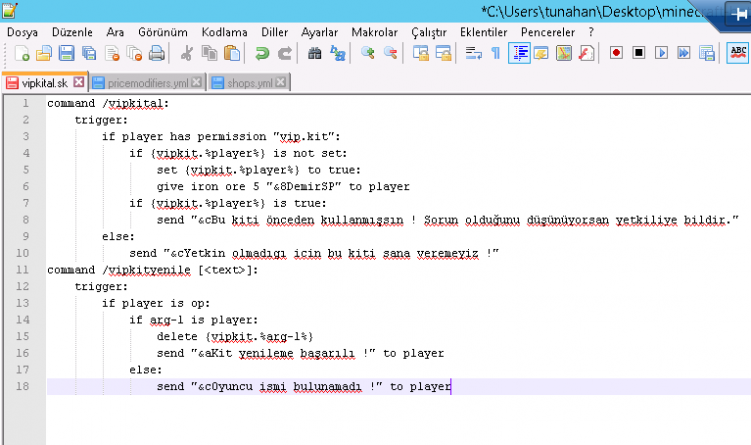This screenshot has width=751, height=445.
Task: Click line 1 'command /vipkital:' text
Action: coord(108,103)
